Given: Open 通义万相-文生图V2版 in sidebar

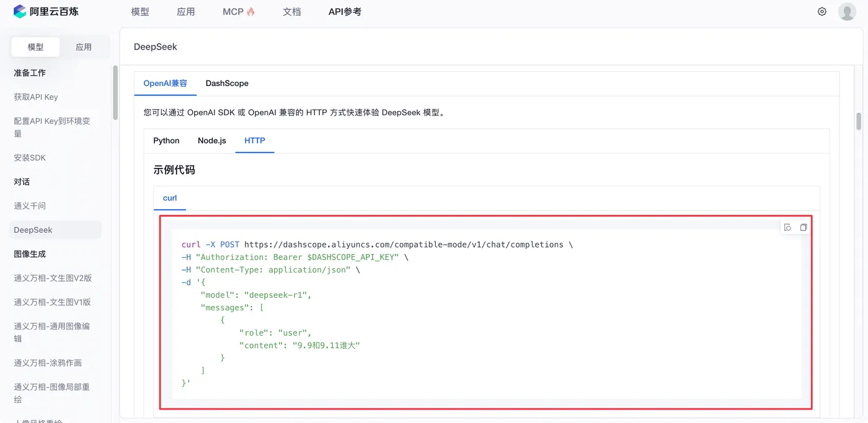Looking at the screenshot, I should coord(53,278).
